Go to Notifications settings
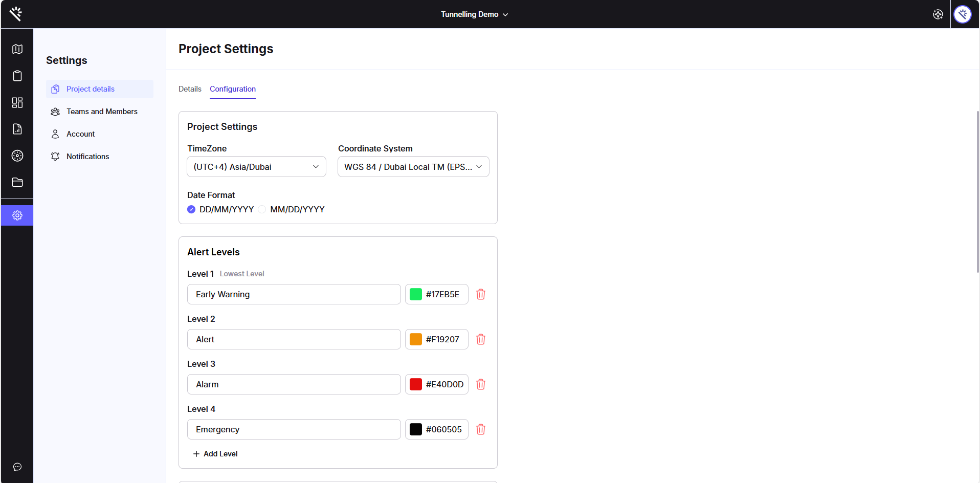The height and width of the screenshot is (483, 980). [x=87, y=157]
